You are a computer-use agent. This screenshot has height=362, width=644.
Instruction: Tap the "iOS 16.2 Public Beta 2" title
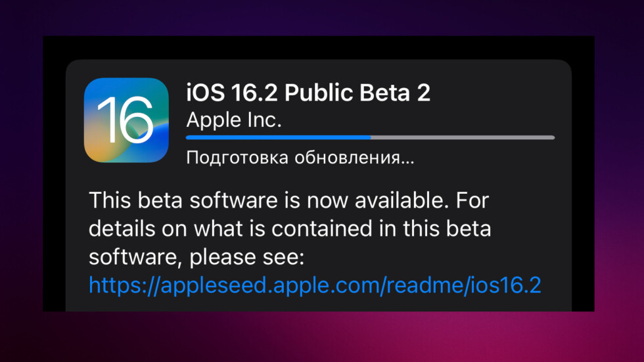point(308,93)
